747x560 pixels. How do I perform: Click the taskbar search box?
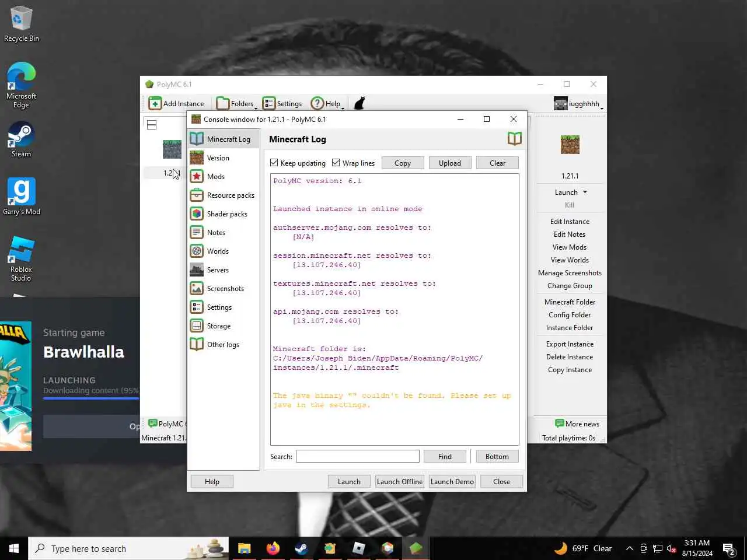[x=128, y=548]
